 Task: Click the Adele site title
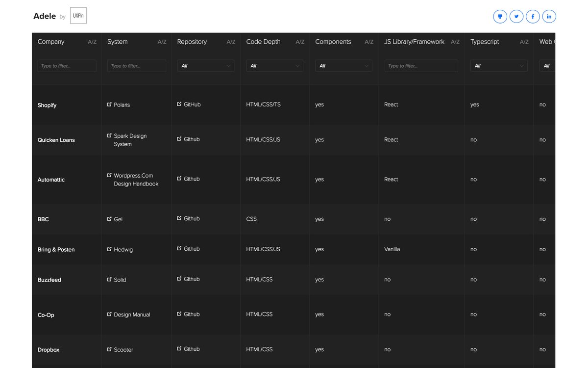[x=45, y=16]
